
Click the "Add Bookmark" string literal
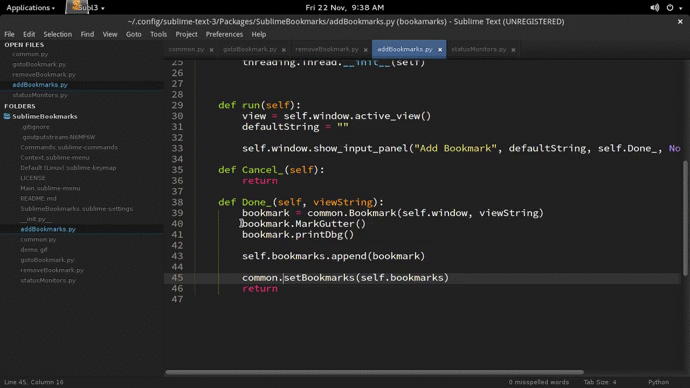tap(455, 148)
